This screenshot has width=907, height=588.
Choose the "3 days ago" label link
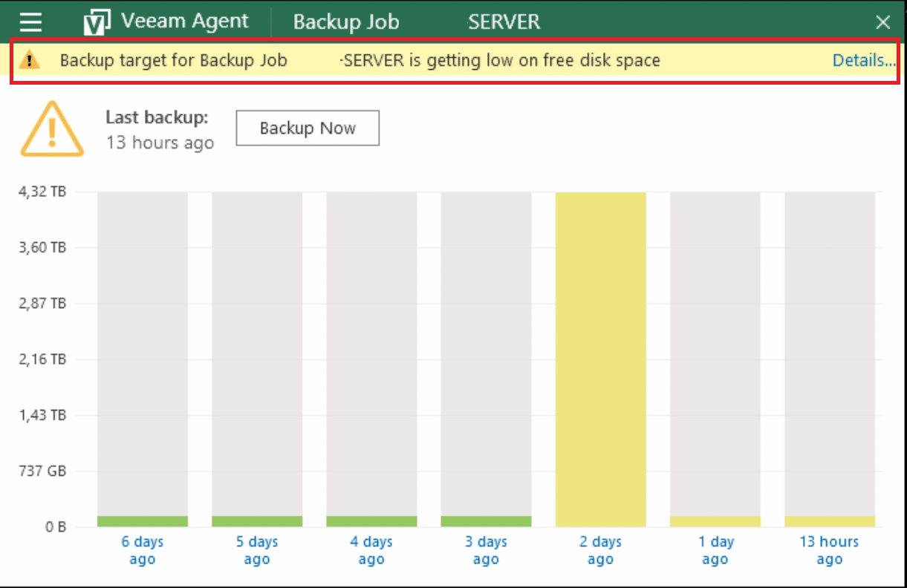[486, 550]
